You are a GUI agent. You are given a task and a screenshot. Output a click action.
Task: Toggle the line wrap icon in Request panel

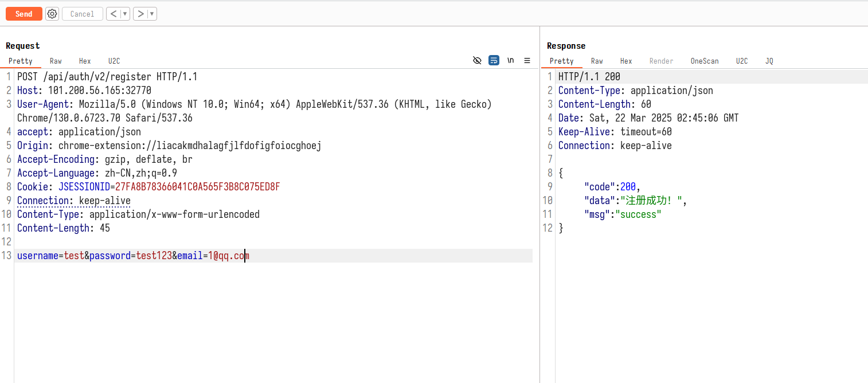494,61
